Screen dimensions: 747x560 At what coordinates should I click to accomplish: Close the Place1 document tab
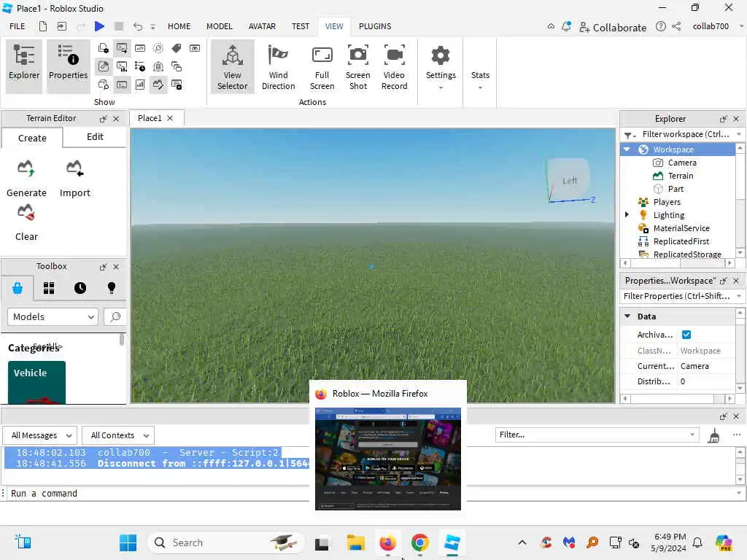(170, 118)
